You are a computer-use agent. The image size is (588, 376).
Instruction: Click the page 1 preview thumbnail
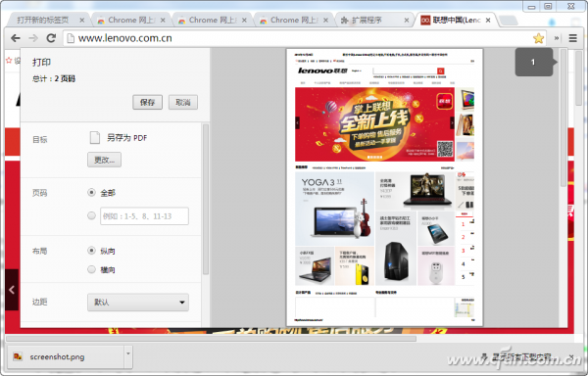pos(385,187)
